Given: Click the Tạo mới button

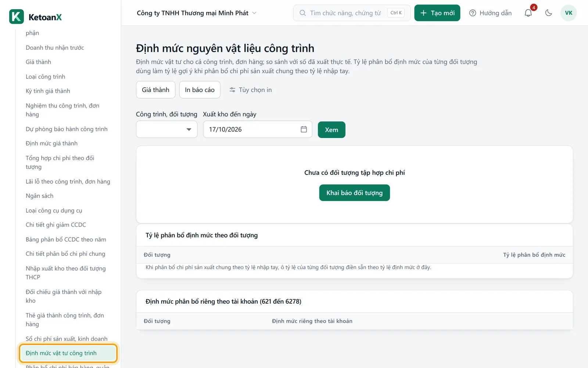Looking at the screenshot, I should click(437, 13).
